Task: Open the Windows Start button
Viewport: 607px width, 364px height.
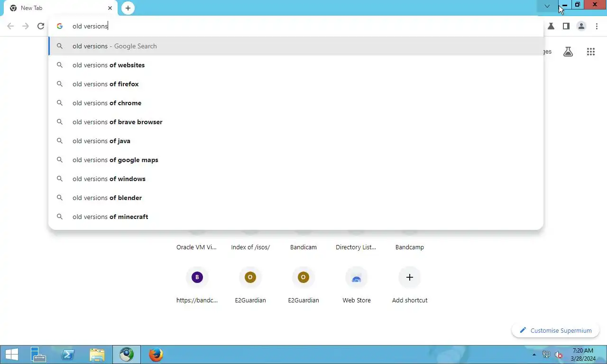Action: point(12,355)
